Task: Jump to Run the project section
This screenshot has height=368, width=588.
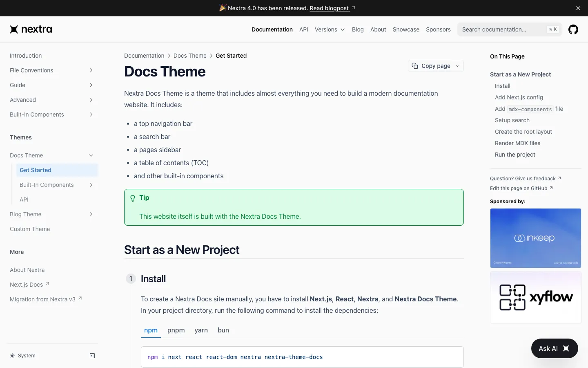Action: click(515, 155)
